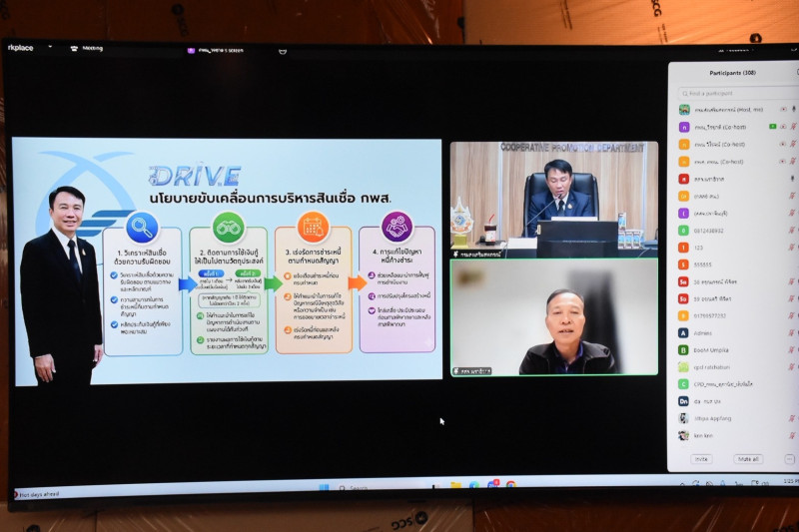Click muted mic icon beside participant 0812438932
Viewport: 799px width, 532px height.
click(x=793, y=230)
